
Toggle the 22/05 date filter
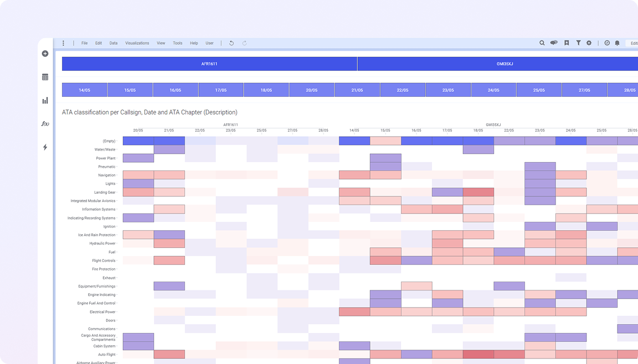coord(403,90)
